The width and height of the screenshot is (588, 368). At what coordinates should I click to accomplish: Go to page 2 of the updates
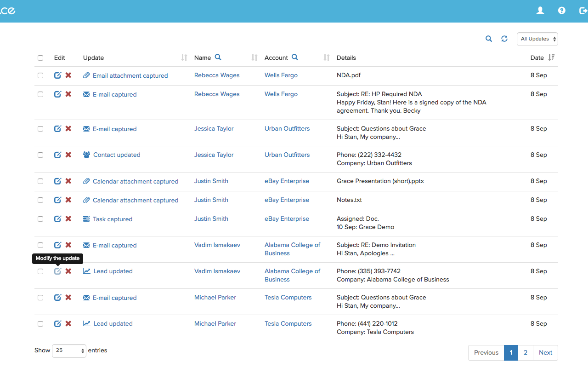(x=526, y=353)
